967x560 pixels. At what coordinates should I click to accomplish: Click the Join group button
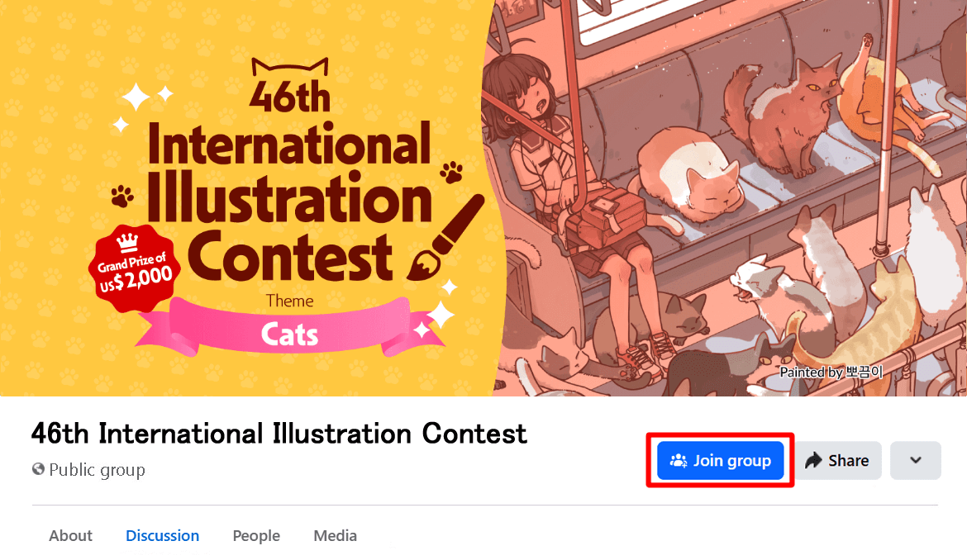720,461
